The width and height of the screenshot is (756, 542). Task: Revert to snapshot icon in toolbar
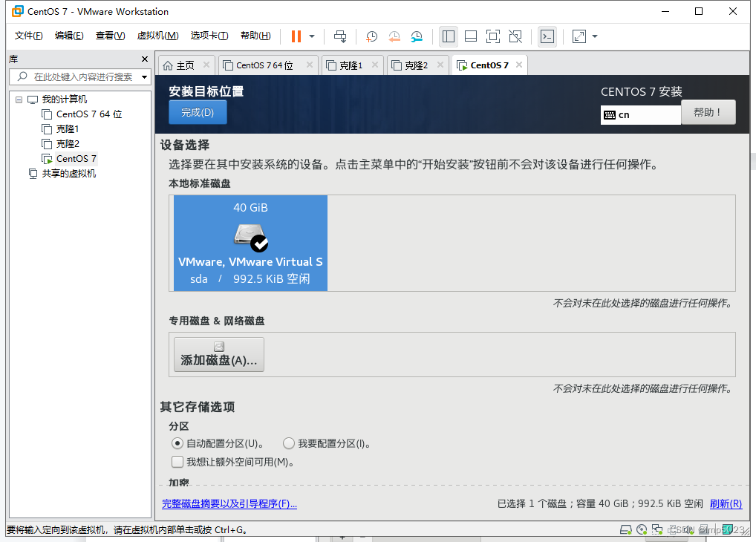click(x=394, y=36)
